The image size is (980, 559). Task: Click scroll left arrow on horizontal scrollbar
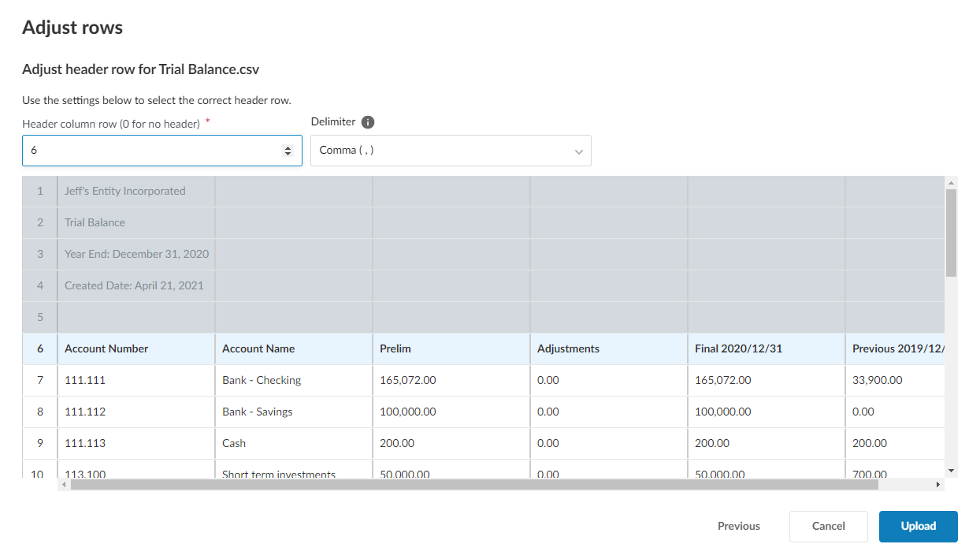point(64,485)
